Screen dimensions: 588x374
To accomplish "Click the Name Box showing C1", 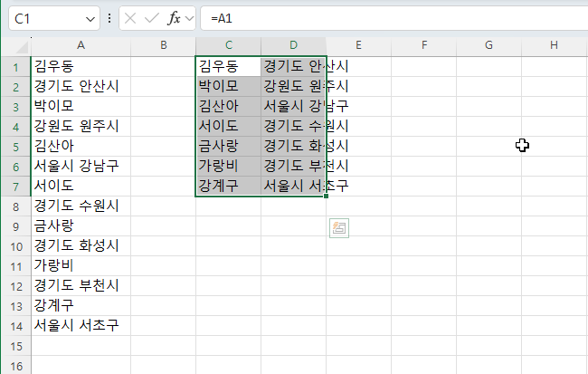I will coord(54,18).
